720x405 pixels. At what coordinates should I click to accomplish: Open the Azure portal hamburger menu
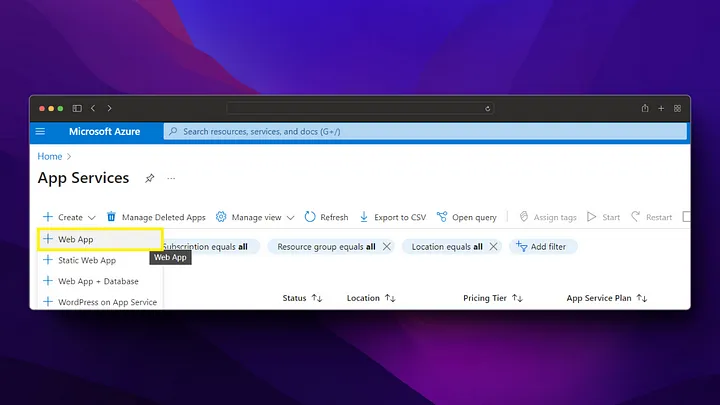(x=40, y=132)
